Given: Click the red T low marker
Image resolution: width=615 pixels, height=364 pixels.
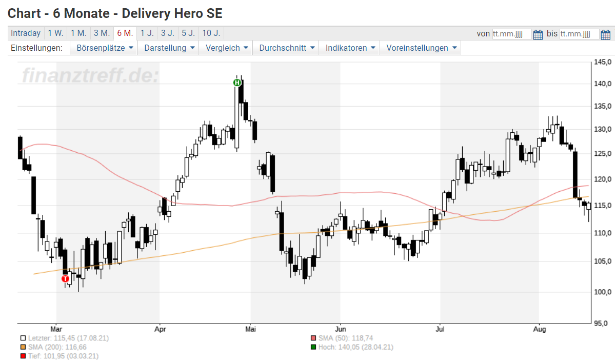Looking at the screenshot, I should pyautogui.click(x=66, y=279).
